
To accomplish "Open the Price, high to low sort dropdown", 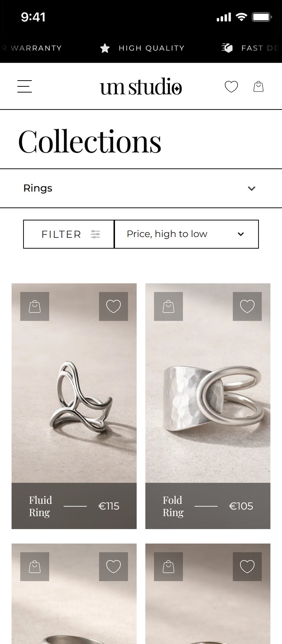I will 187,234.
